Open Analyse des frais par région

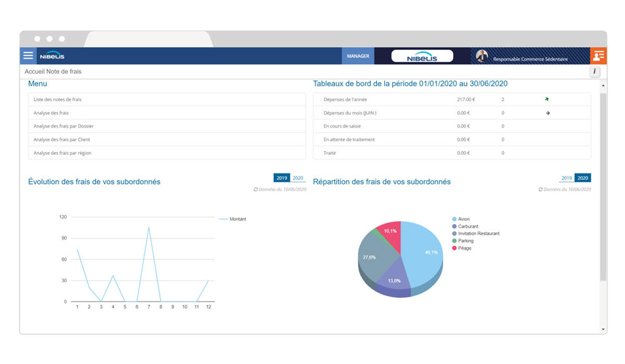(x=62, y=153)
